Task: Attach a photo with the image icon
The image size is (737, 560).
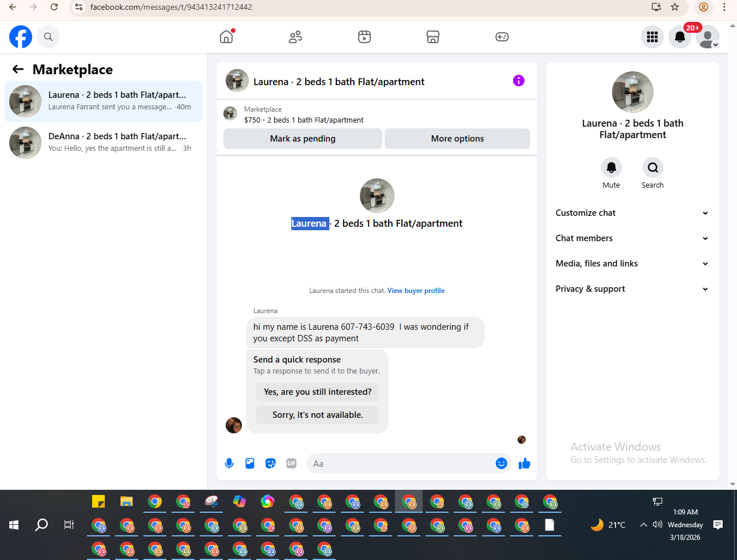Action: click(250, 463)
